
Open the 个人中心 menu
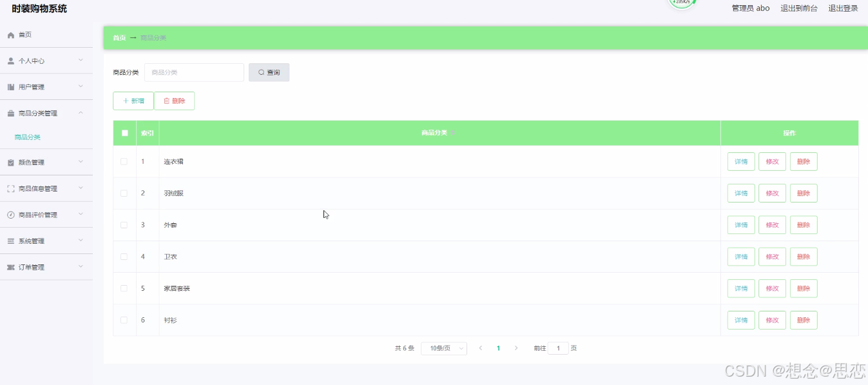coord(46,61)
